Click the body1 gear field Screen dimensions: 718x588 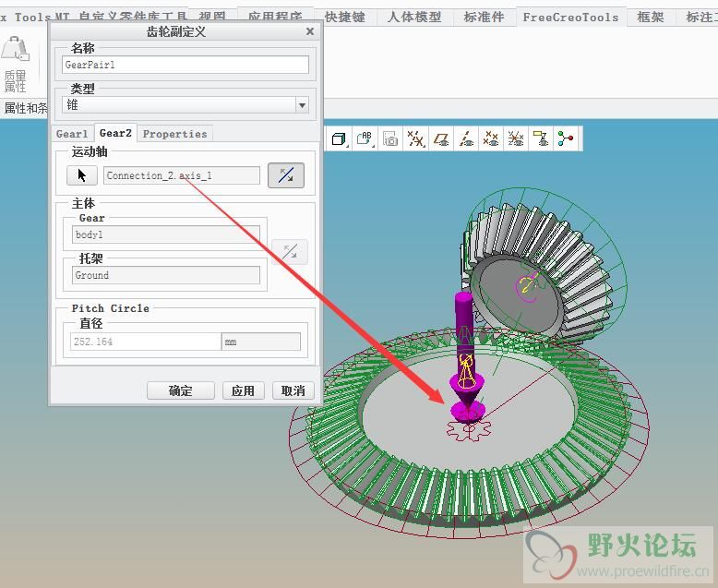point(166,234)
